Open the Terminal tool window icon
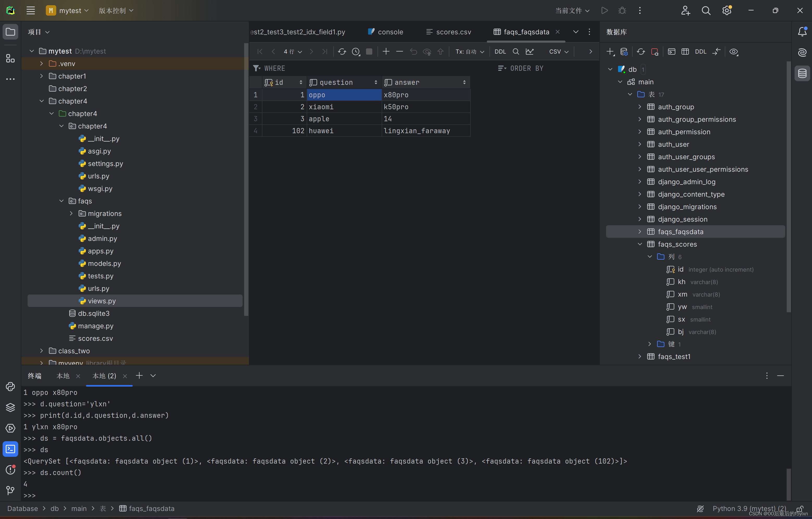Image resolution: width=812 pixels, height=519 pixels. [x=10, y=449]
